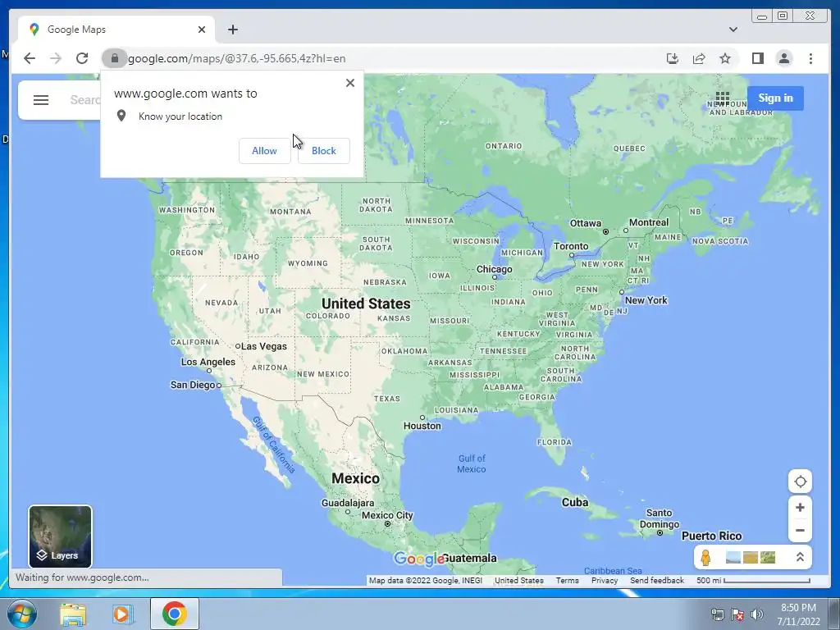Click the United States footer link
The image size is (840, 630).
(518, 580)
